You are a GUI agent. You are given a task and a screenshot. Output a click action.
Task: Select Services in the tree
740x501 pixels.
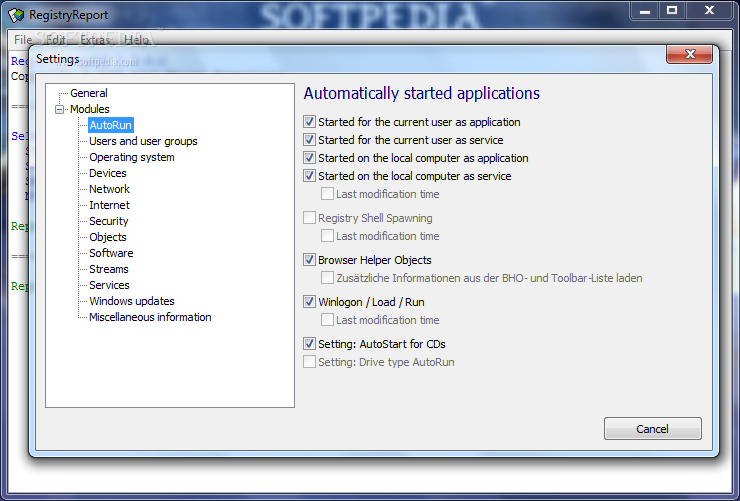click(109, 285)
